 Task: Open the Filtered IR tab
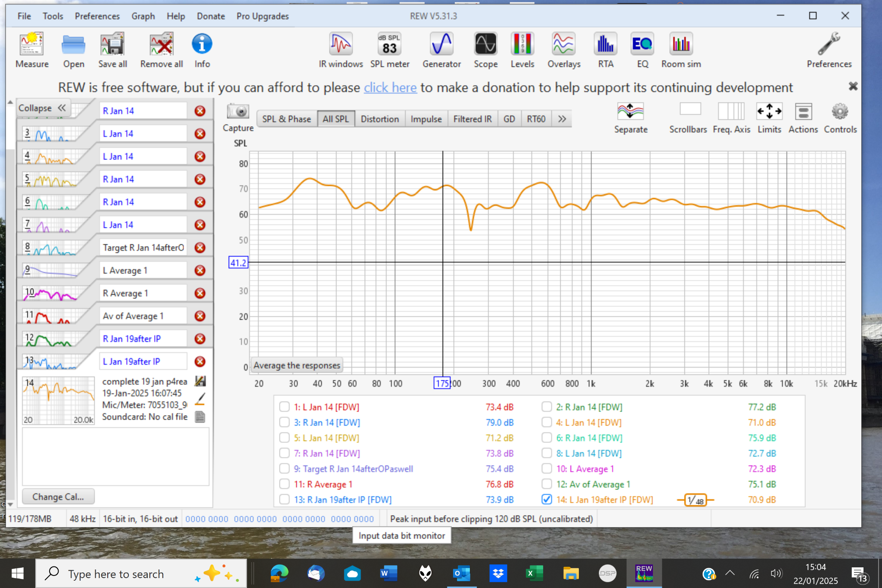472,119
